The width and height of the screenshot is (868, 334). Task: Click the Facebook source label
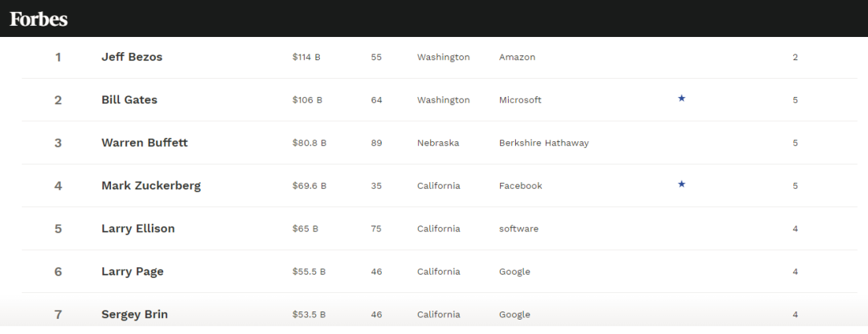pyautogui.click(x=520, y=185)
